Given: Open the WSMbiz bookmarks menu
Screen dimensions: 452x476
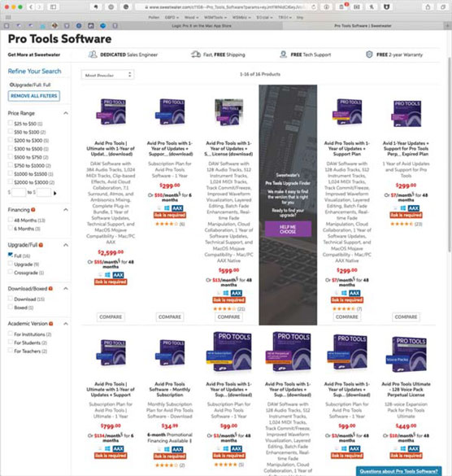Looking at the screenshot, I should pyautogui.click(x=241, y=17).
